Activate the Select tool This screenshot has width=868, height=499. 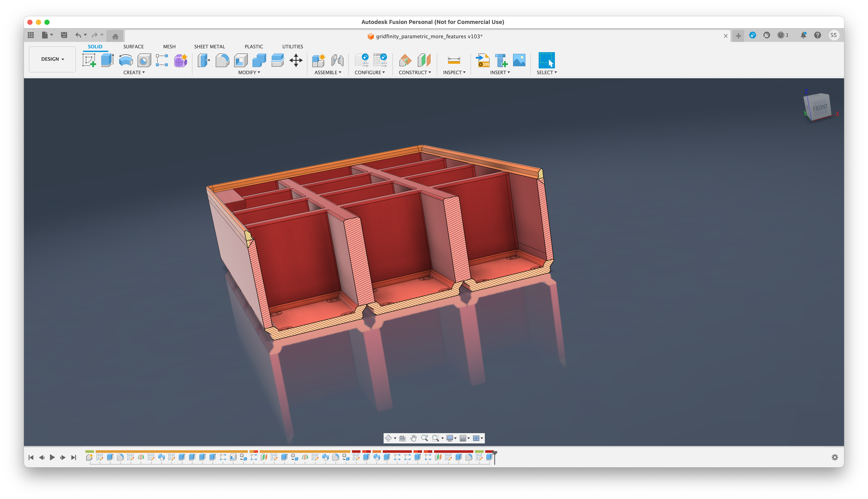click(x=547, y=60)
